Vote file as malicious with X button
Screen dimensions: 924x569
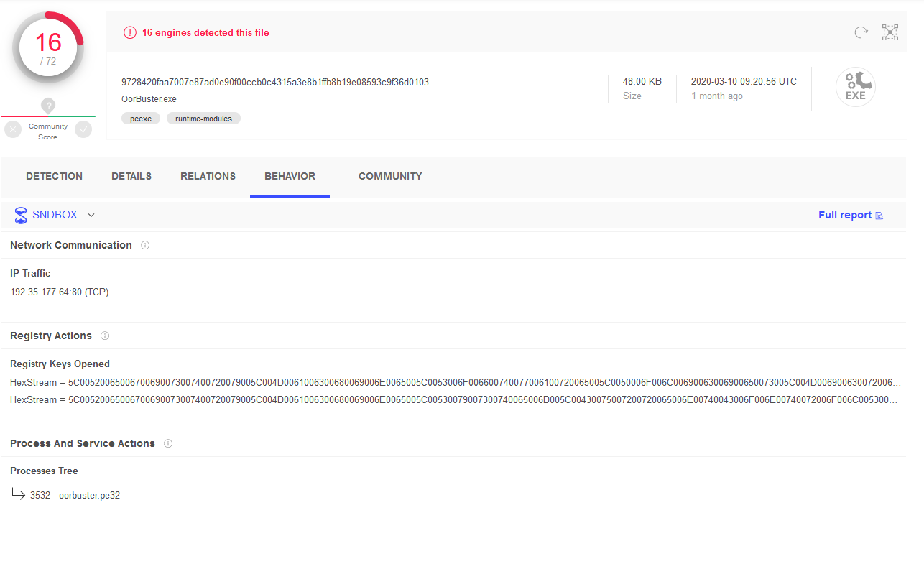click(13, 129)
